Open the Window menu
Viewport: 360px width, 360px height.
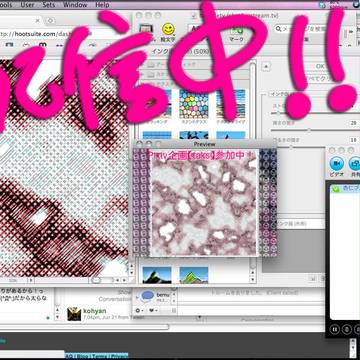click(x=75, y=5)
